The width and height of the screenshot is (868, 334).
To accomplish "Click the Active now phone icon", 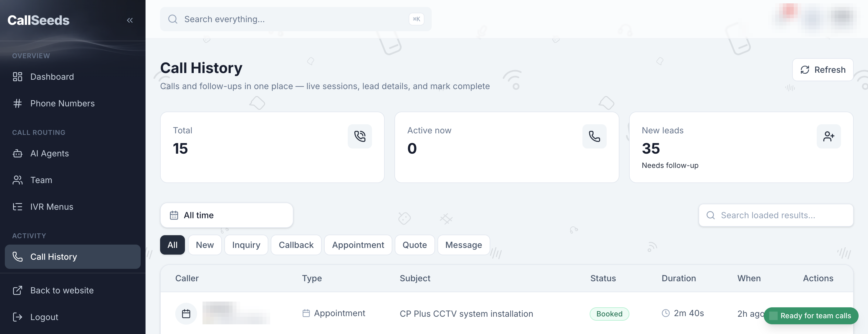I will click(594, 136).
